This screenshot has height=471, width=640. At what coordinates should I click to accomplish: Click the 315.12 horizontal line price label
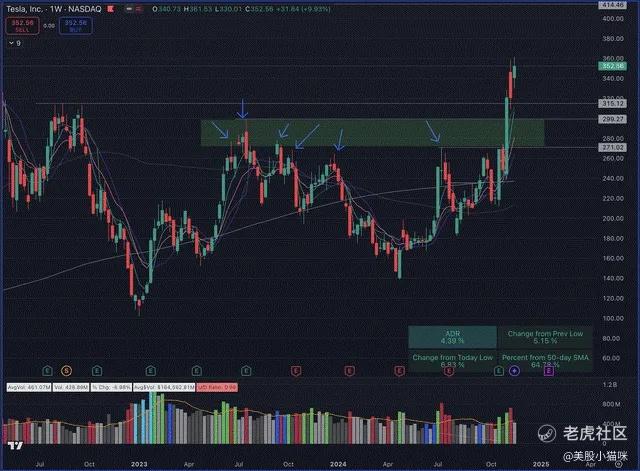coord(612,104)
